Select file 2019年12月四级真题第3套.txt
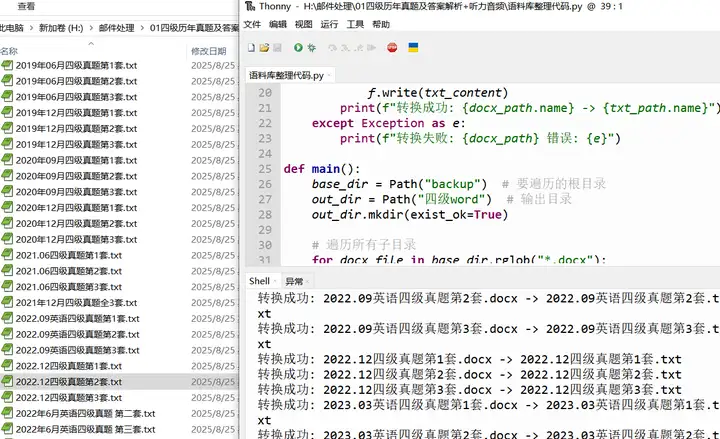Viewport: 720px width, 439px height. [x=76, y=145]
